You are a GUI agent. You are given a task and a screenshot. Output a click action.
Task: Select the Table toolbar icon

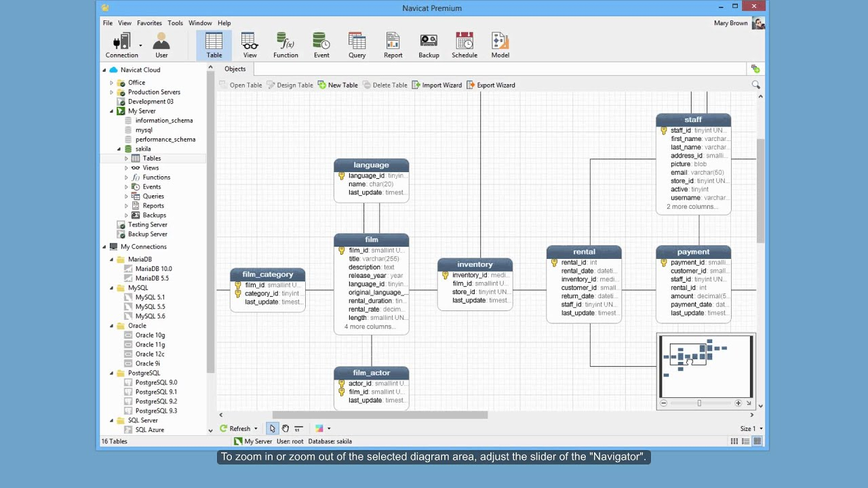click(214, 45)
